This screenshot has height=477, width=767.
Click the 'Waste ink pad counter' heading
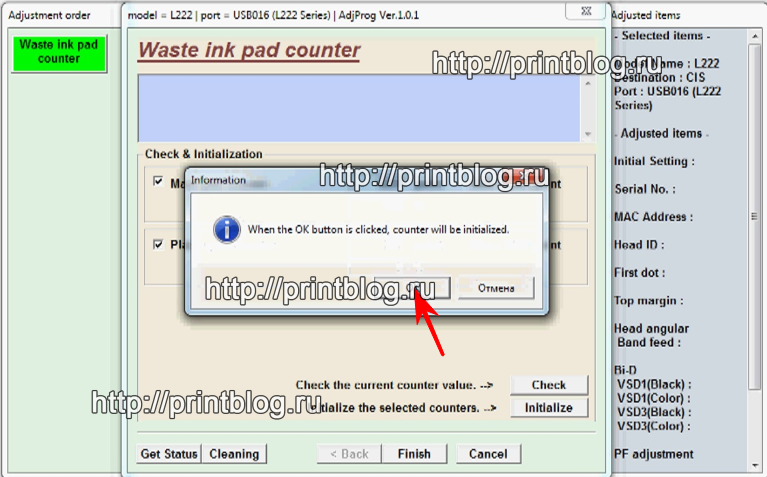pyautogui.click(x=249, y=50)
